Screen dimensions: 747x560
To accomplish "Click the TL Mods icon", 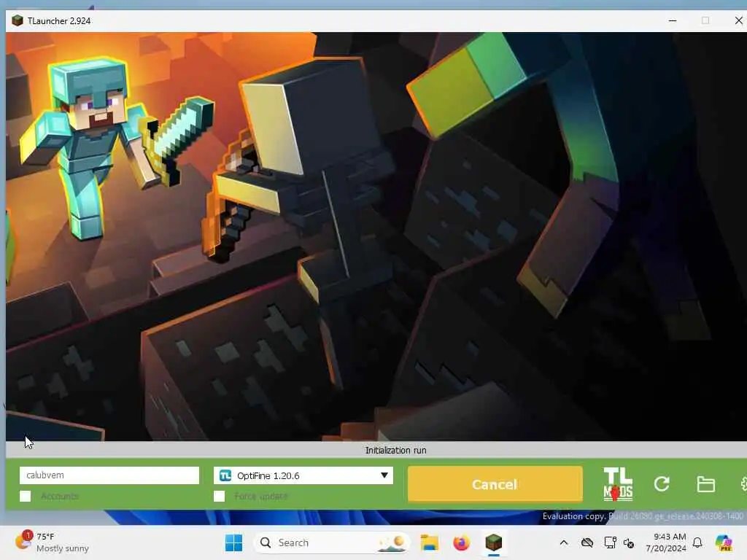I will 618,484.
